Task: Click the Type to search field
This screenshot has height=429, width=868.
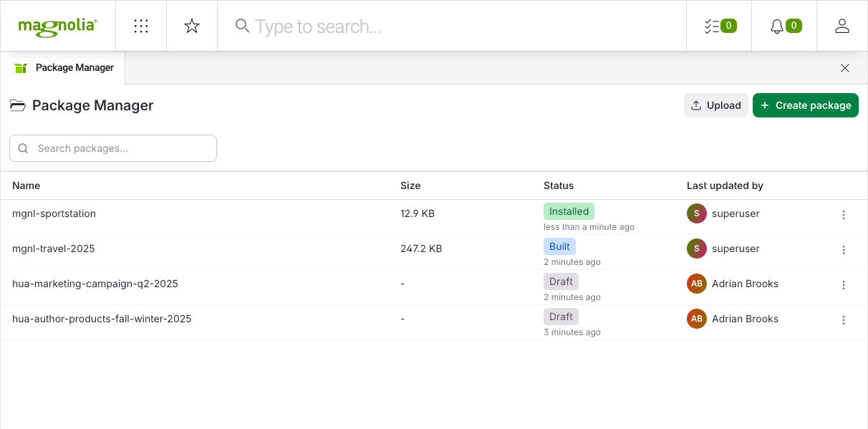Action: pyautogui.click(x=451, y=26)
